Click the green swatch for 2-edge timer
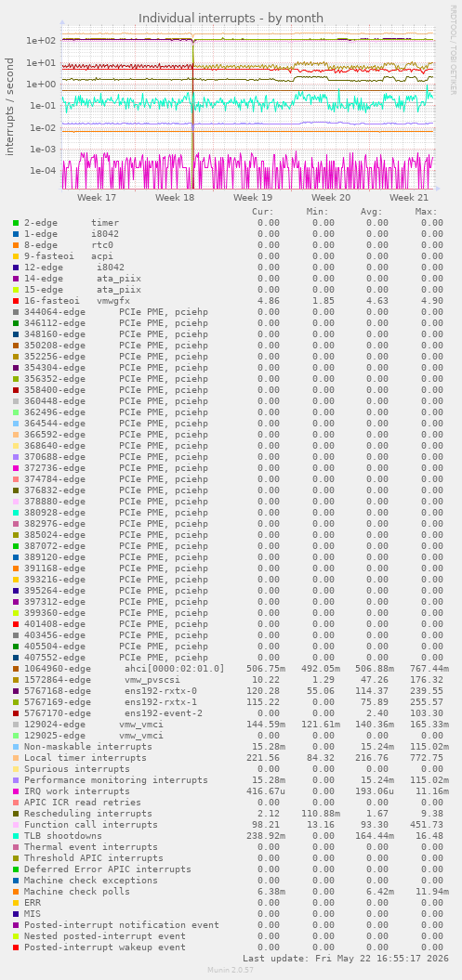The height and width of the screenshot is (980, 462). tap(16, 223)
